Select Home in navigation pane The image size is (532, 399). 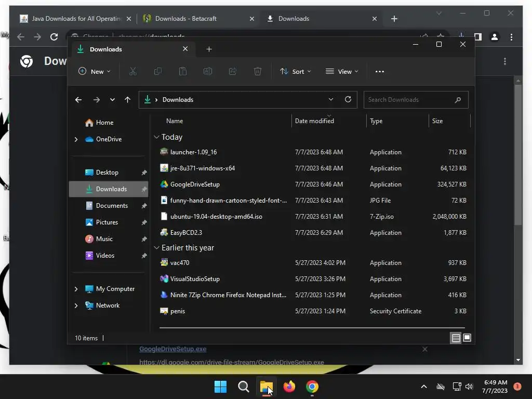tap(104, 123)
